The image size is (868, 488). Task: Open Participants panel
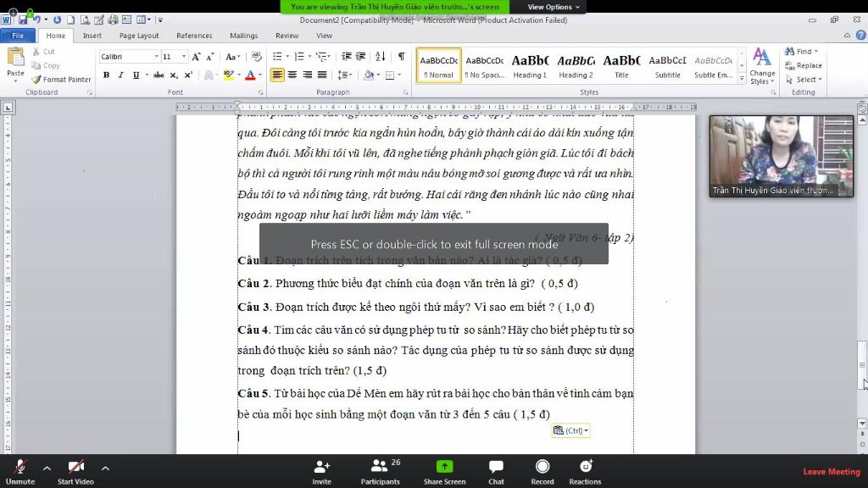[381, 471]
